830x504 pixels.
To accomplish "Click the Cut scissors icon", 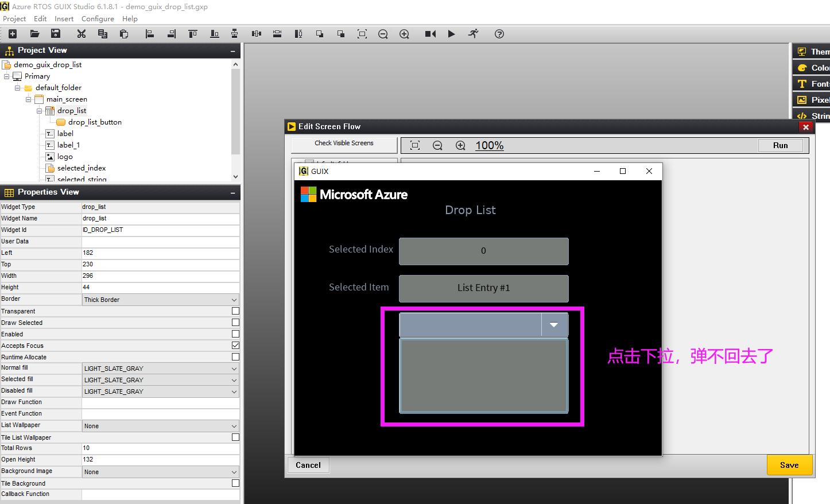I will (82, 34).
